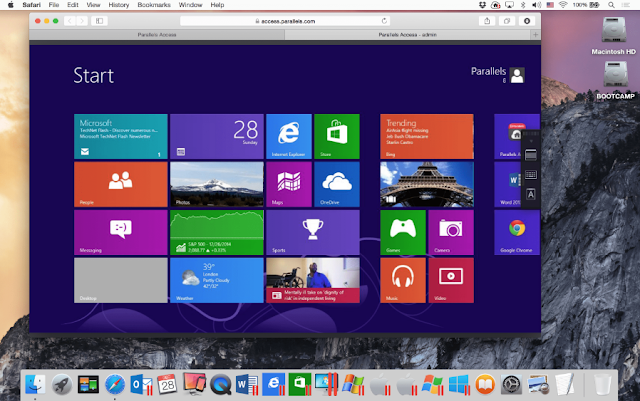640x401 pixels.
Task: Click the Dropbox menu bar icon
Action: pyautogui.click(x=482, y=5)
